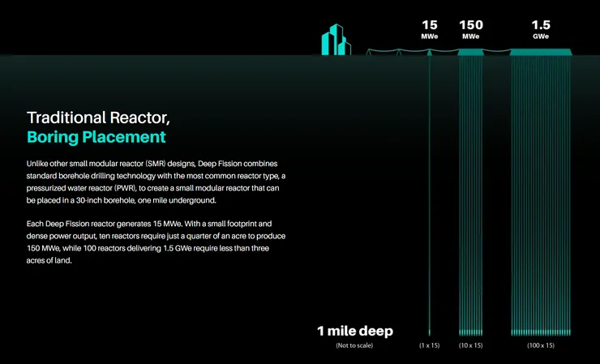600x364 pixels.
Task: Click the '(Not to scale)' caption
Action: pyautogui.click(x=354, y=345)
